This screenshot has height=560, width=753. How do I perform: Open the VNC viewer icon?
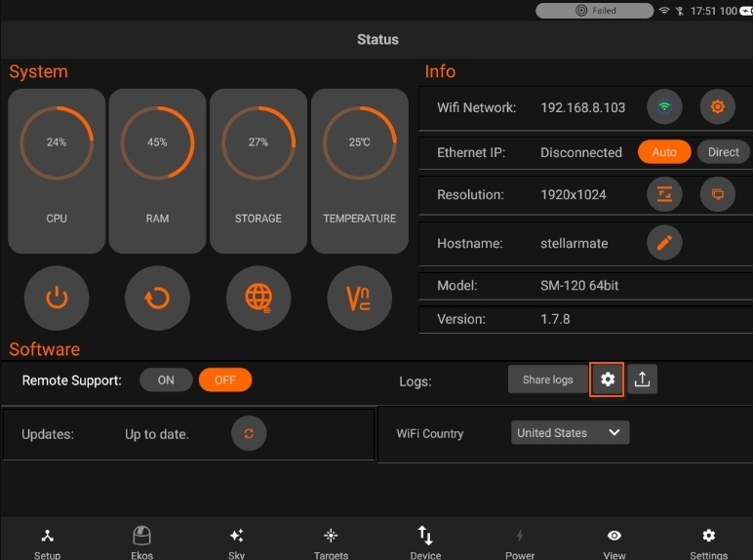pyautogui.click(x=359, y=298)
